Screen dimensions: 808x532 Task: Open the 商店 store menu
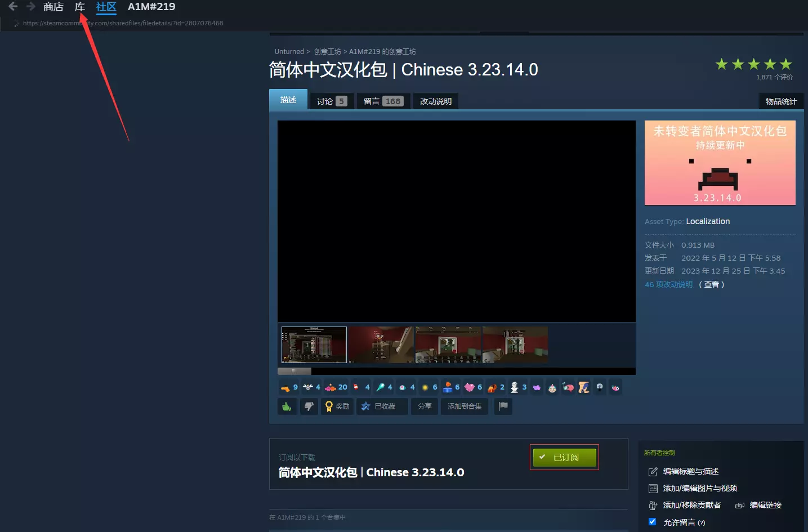(x=53, y=7)
